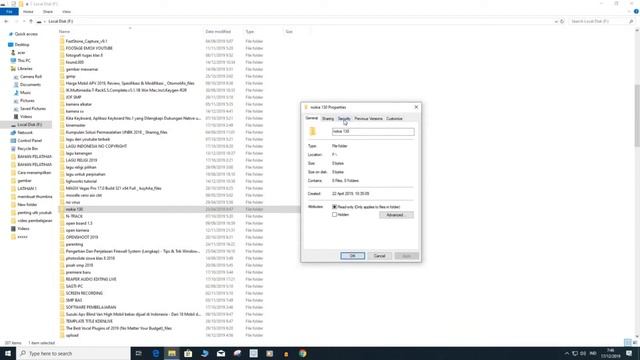Select the parenting folder

click(x=74, y=244)
